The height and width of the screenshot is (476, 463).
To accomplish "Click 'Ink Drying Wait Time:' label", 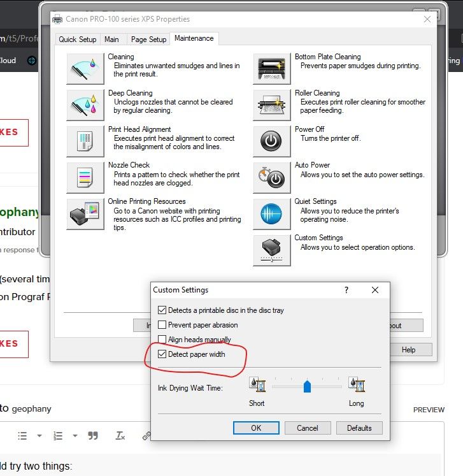I will (x=190, y=388).
